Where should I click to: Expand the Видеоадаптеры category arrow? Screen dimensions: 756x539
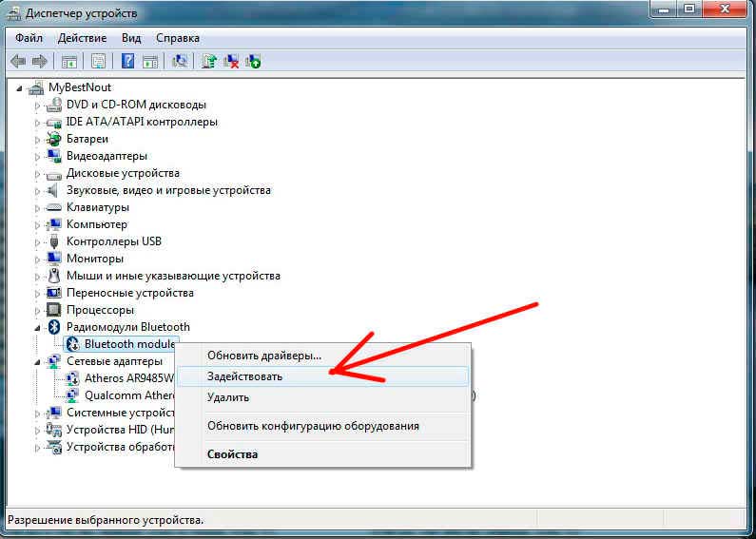(37, 156)
